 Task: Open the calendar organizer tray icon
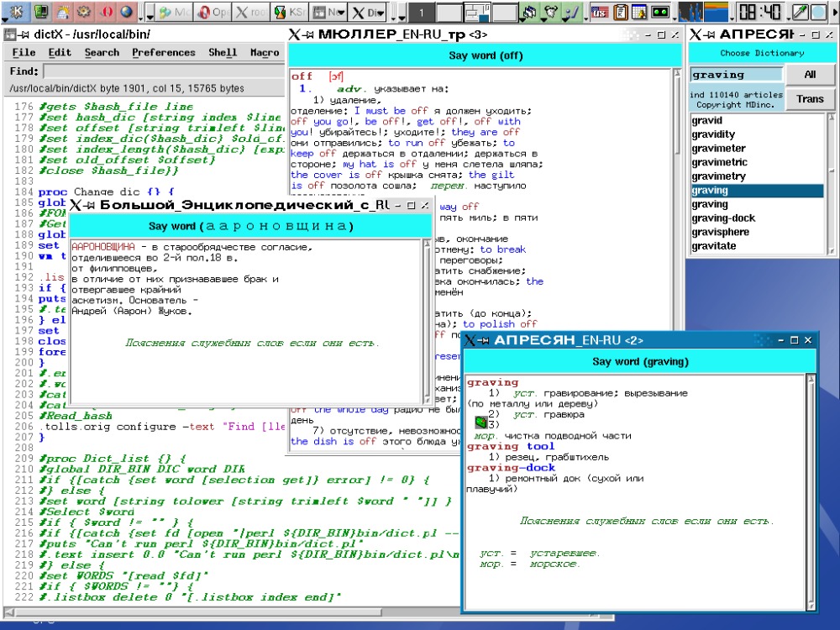tap(639, 12)
